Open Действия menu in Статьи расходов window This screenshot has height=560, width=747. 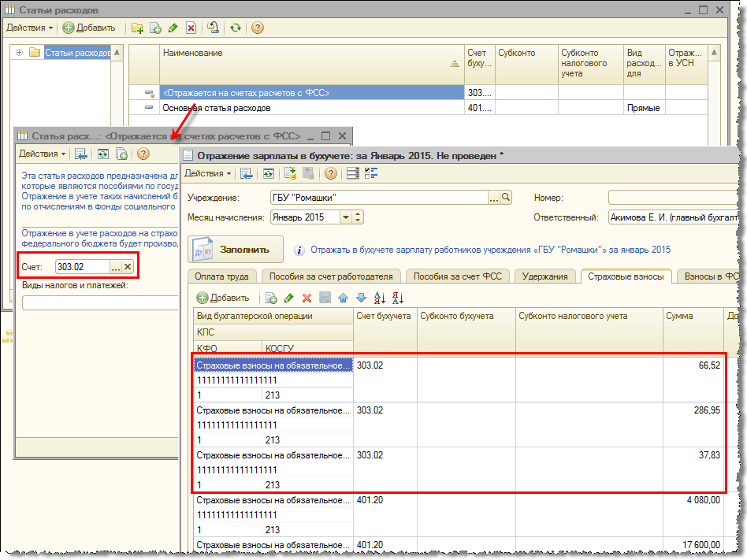click(x=30, y=28)
